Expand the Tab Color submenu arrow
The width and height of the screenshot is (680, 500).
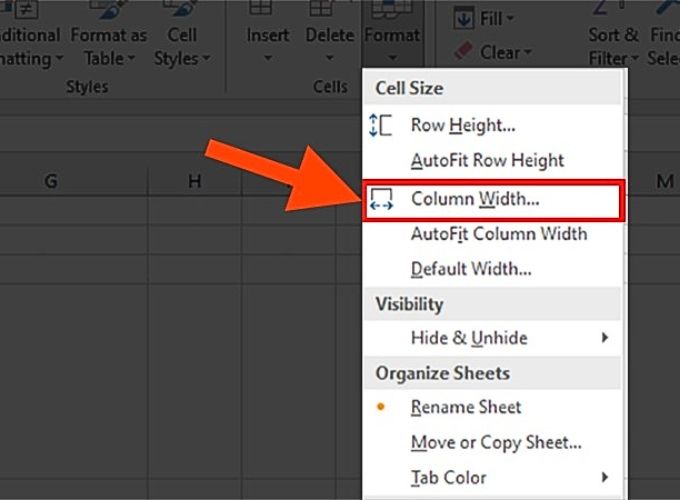click(605, 477)
